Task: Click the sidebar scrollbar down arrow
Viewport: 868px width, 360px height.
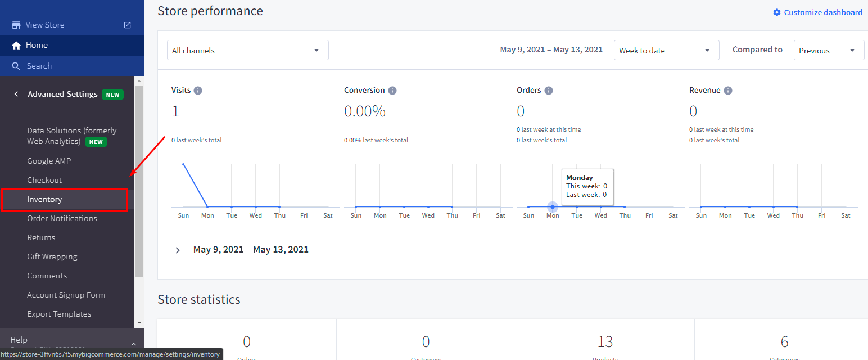Action: pyautogui.click(x=139, y=323)
